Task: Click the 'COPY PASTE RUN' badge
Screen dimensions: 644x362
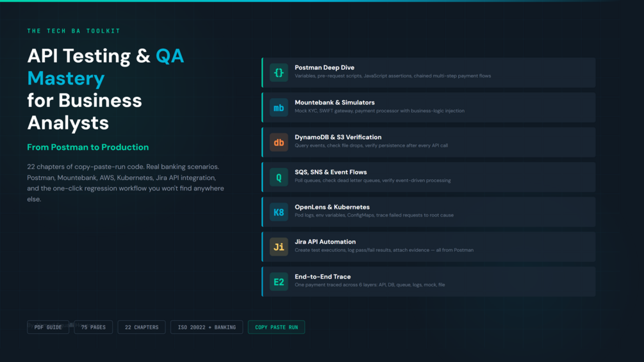Action: (x=276, y=327)
